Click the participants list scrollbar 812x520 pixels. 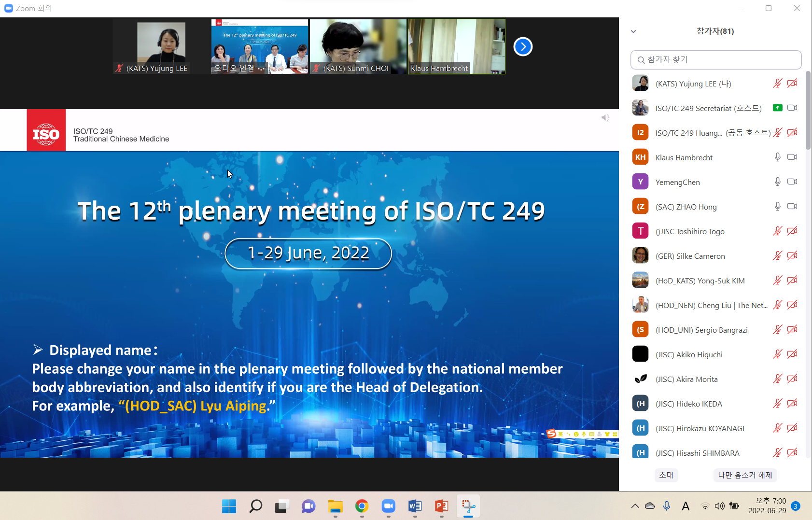pos(808,111)
